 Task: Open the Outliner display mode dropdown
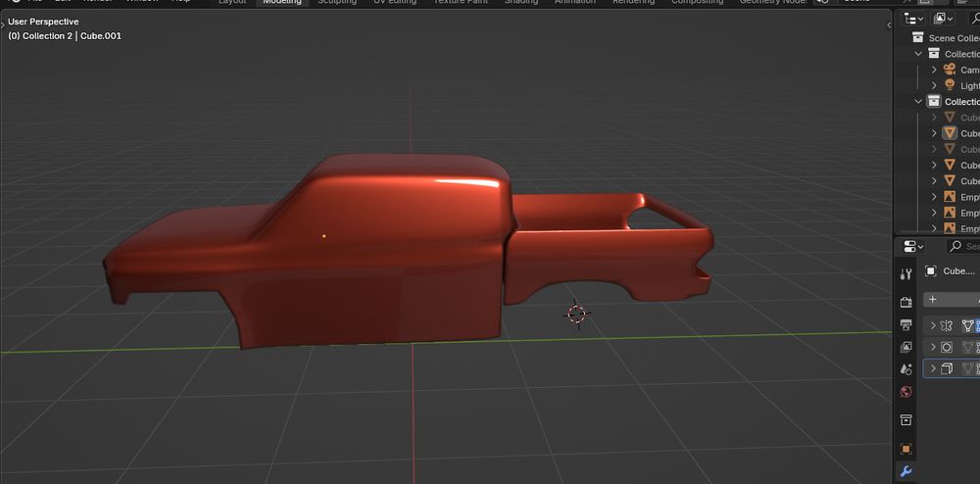[913, 19]
